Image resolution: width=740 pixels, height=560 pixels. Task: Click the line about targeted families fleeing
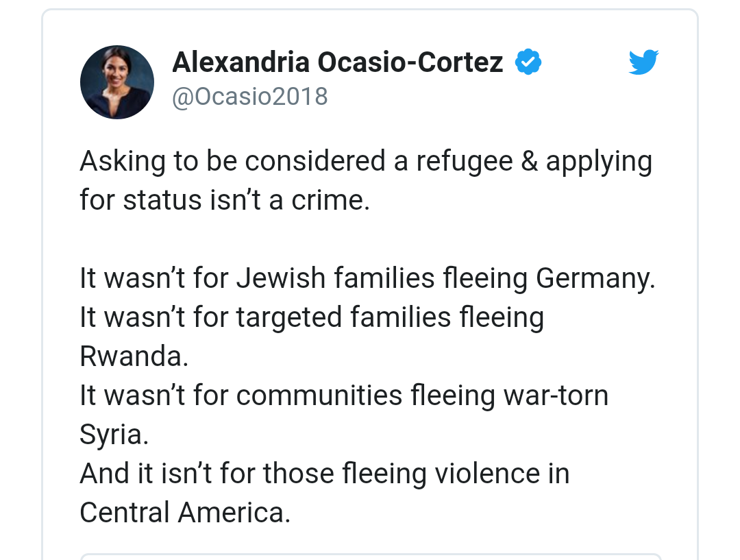tap(312, 317)
